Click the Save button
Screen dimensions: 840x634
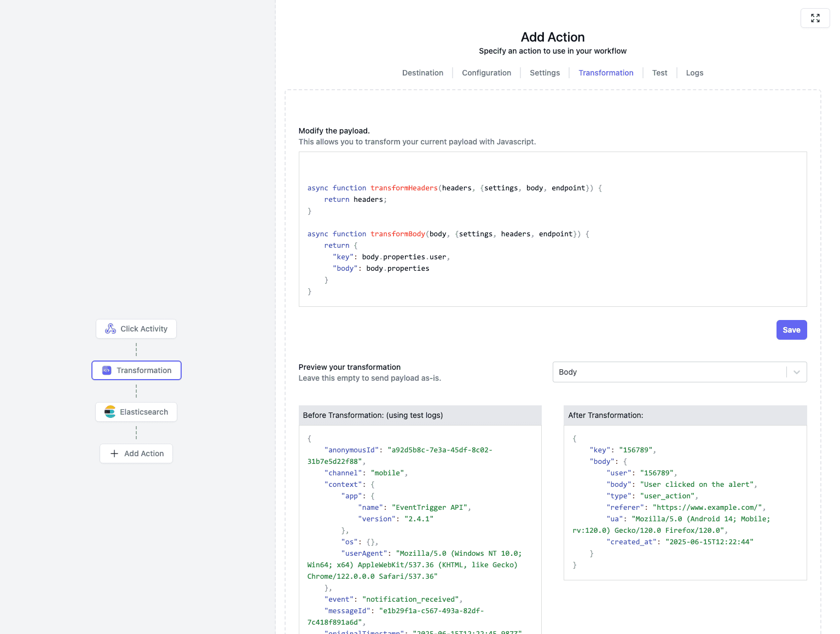click(791, 330)
